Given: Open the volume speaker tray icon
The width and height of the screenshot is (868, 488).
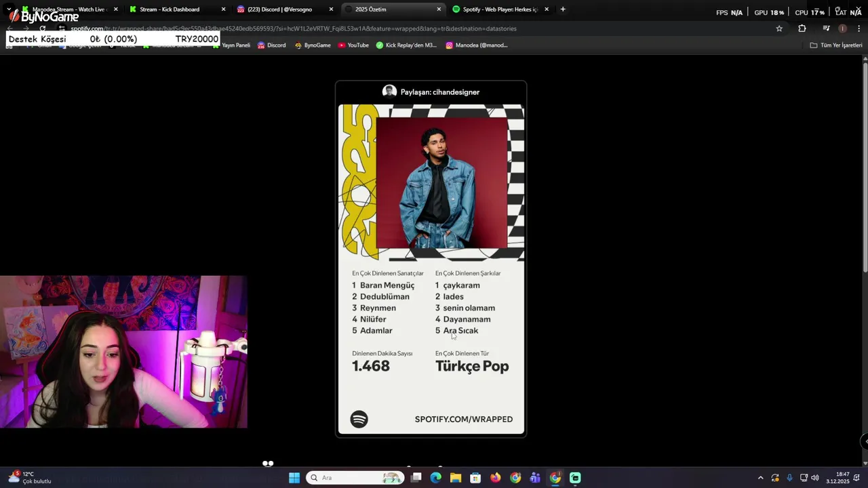Looking at the screenshot, I should click(x=815, y=478).
